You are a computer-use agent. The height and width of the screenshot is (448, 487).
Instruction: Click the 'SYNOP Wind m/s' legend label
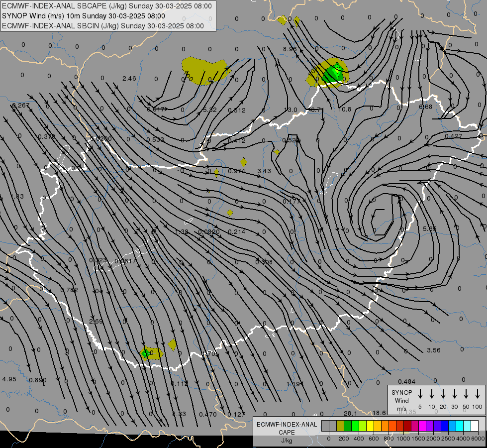(401, 400)
